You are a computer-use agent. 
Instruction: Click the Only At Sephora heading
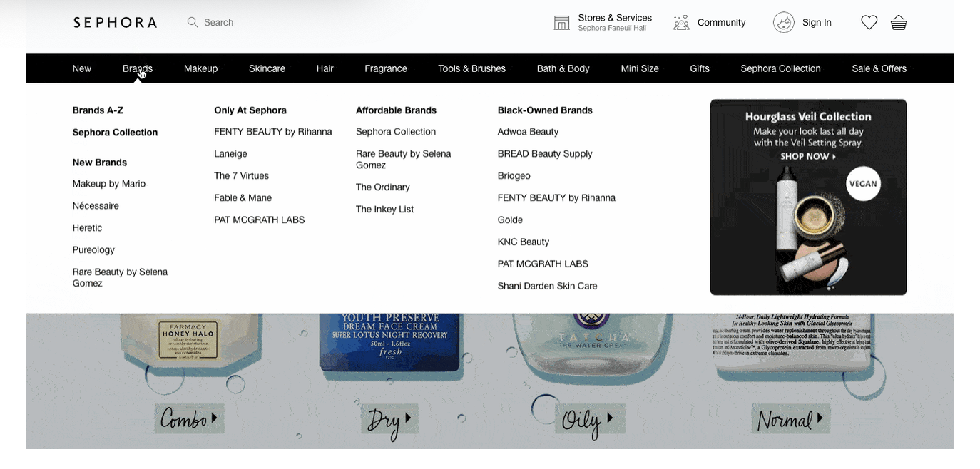coord(250,110)
